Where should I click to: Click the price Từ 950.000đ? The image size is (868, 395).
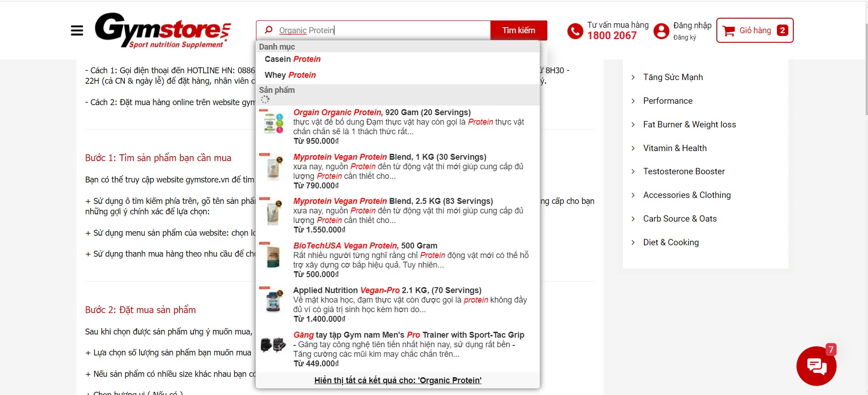pos(316,141)
